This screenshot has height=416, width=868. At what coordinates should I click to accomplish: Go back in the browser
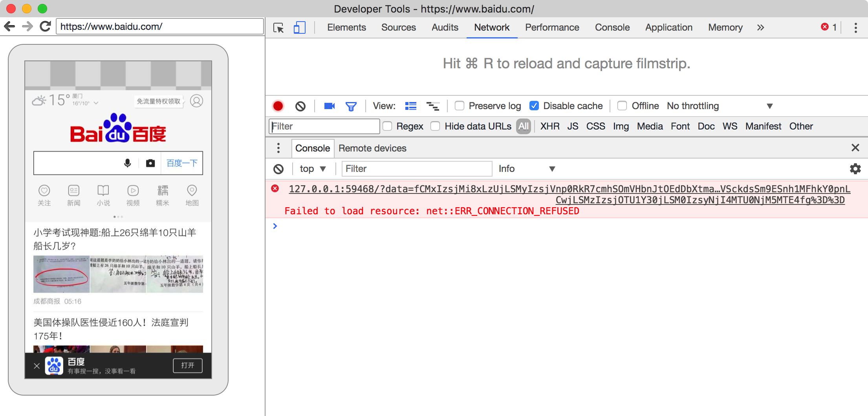pyautogui.click(x=9, y=27)
